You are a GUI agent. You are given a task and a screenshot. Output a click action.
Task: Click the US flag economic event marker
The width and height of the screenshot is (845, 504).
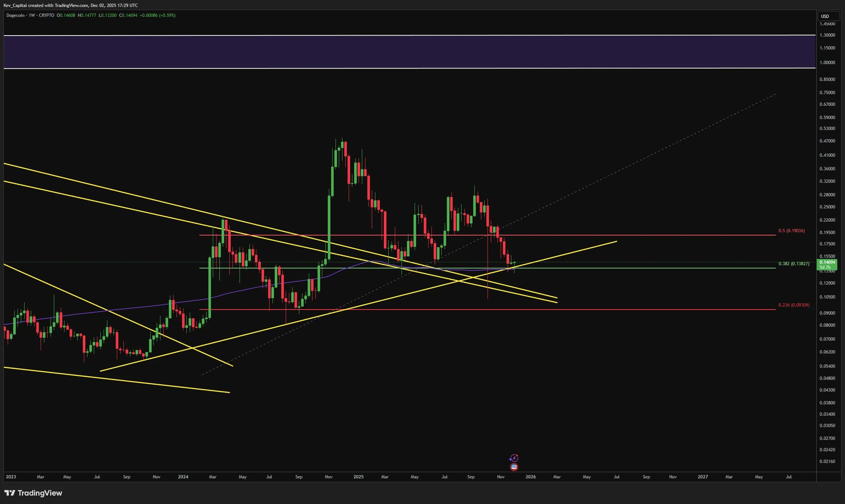pos(514,467)
